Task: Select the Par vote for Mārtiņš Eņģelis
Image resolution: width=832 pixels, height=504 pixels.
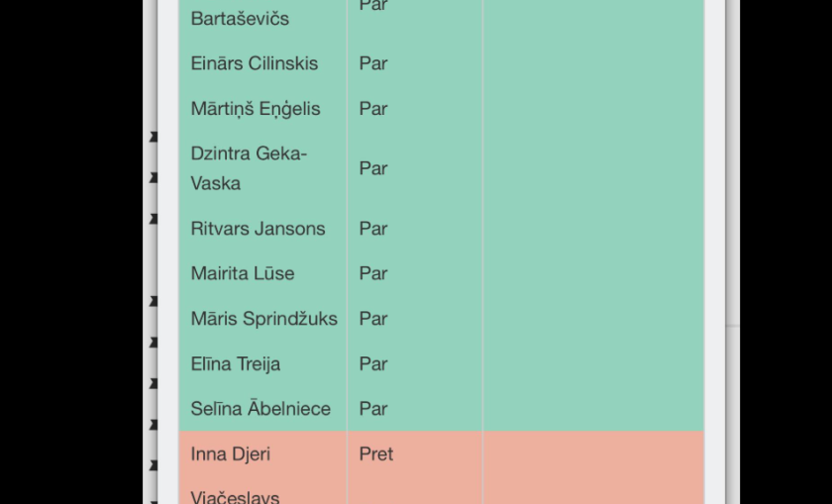Action: click(x=373, y=109)
